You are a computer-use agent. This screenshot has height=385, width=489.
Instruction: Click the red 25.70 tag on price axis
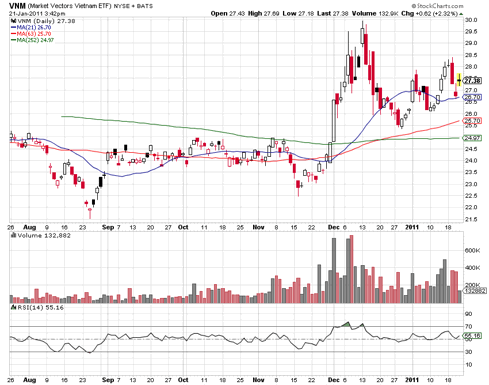[473, 121]
